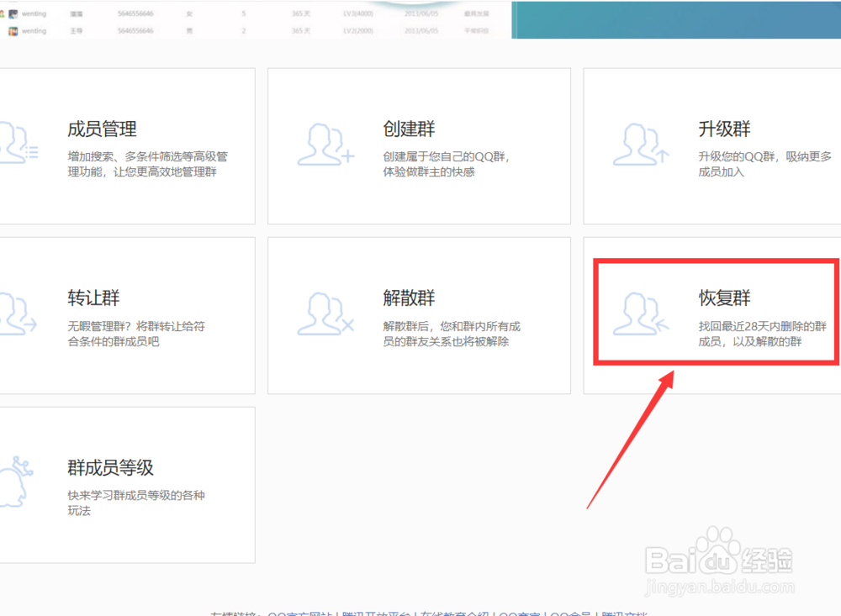Screen dimensions: 841x616
Task: Click the 恢复群 restore-arrow icon
Action: [x=642, y=313]
